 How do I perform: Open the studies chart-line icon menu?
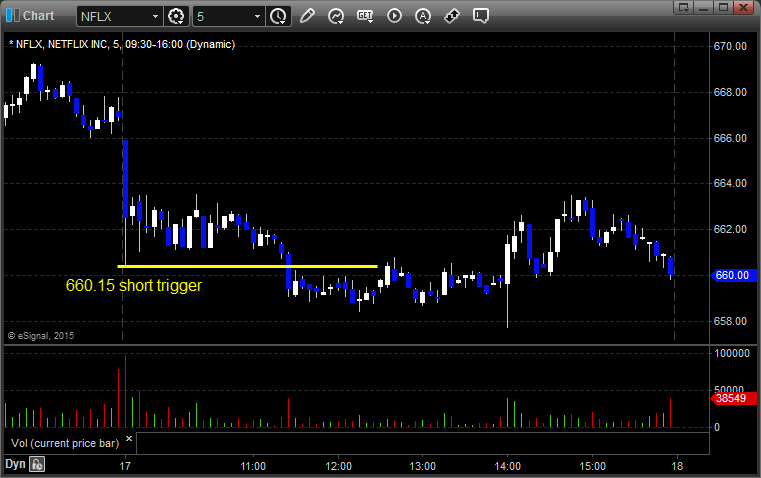click(336, 16)
